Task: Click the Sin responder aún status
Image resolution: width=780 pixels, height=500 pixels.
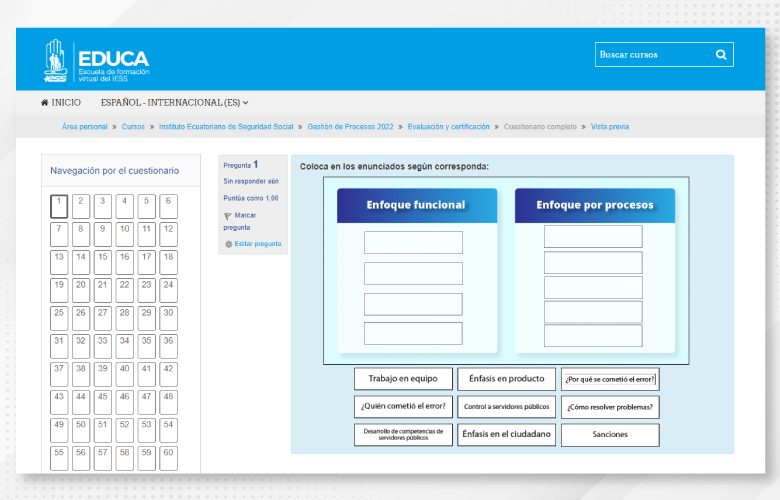Action: click(251, 181)
